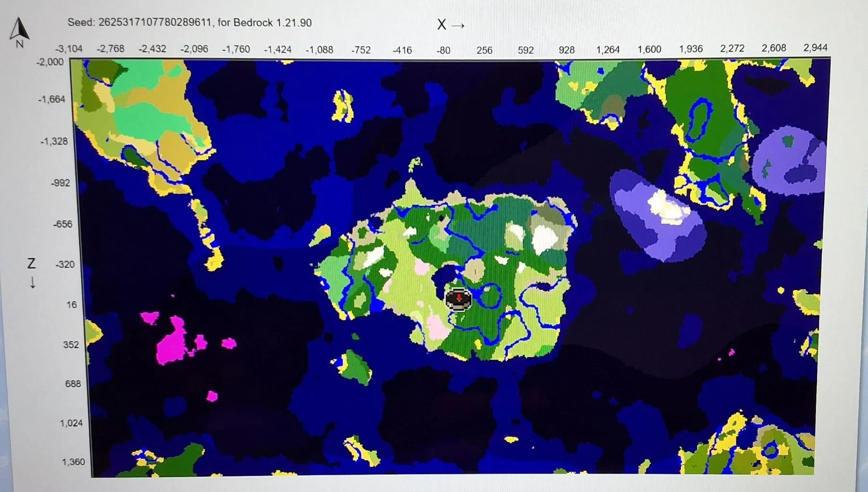Click the Z axis arrow label

[32, 271]
